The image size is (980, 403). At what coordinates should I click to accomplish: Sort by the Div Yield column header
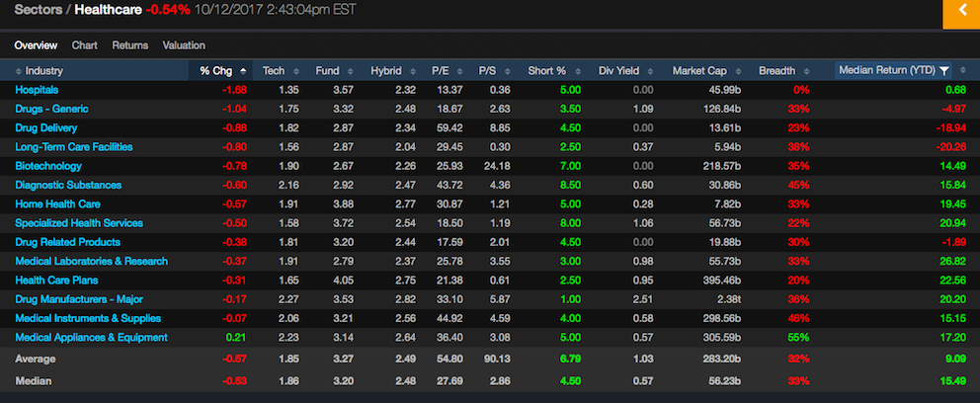pyautogui.click(x=618, y=71)
